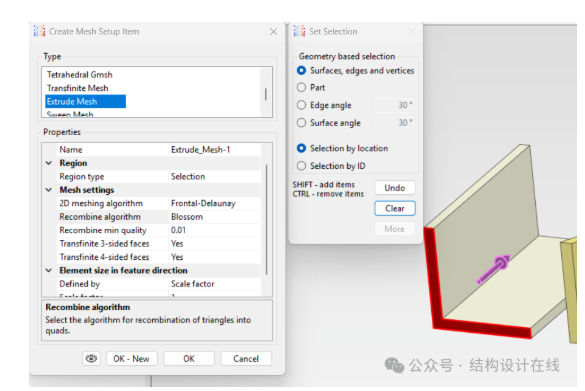Edit the Name field Extrude_Mesh-1
The height and width of the screenshot is (391, 585).
click(215, 150)
